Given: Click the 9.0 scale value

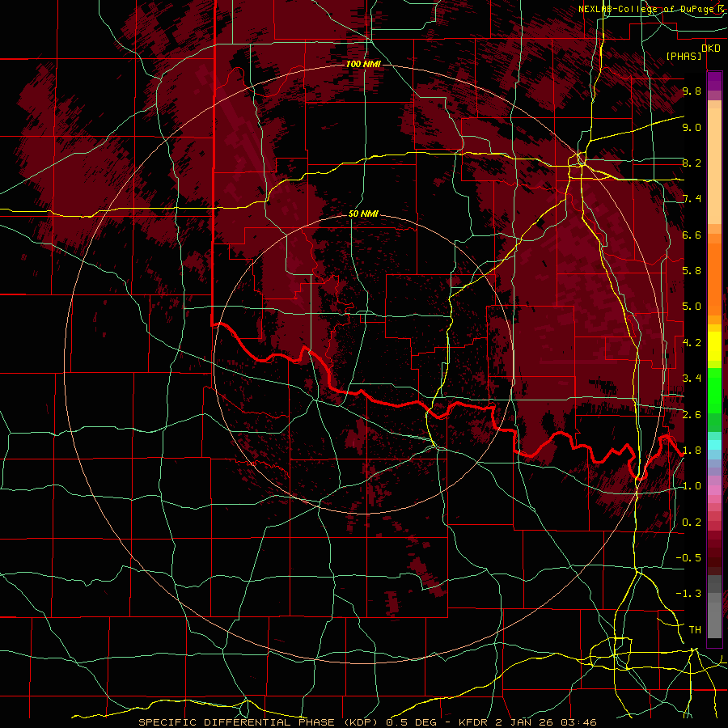Looking at the screenshot, I should [692, 128].
